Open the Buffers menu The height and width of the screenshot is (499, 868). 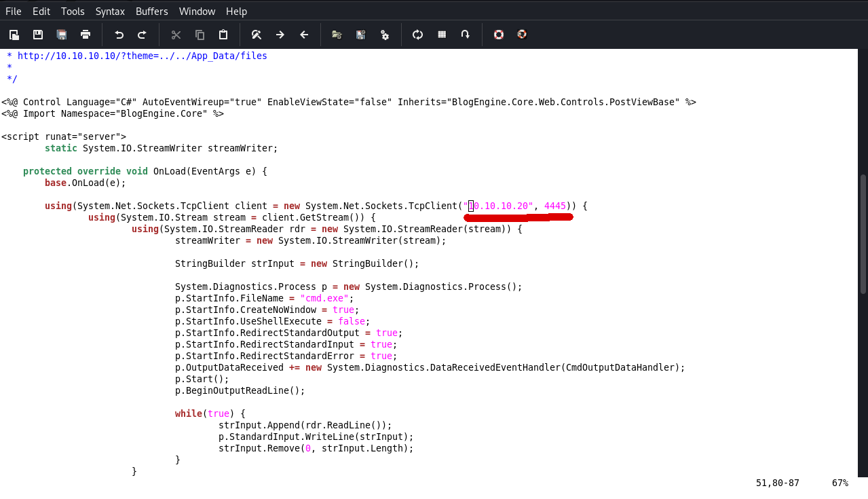153,12
